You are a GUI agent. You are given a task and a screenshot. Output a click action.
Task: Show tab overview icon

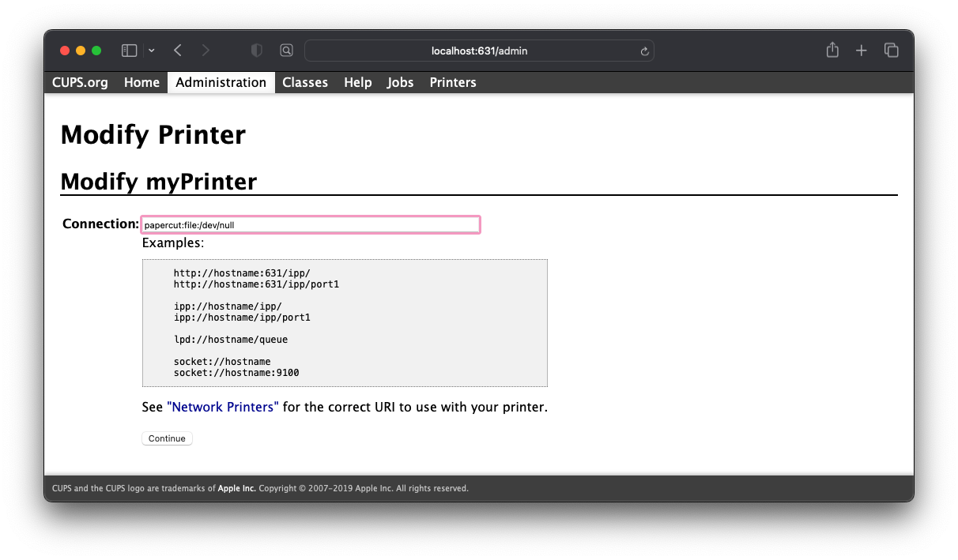pyautogui.click(x=892, y=51)
